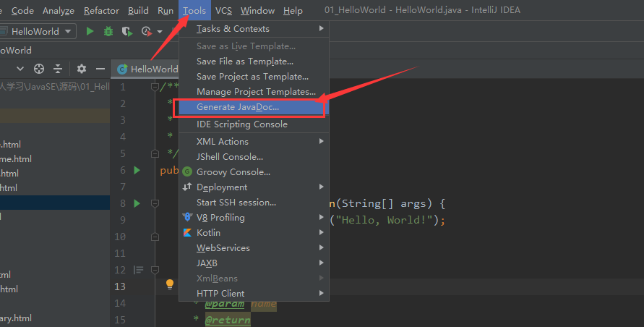Image resolution: width=644 pixels, height=327 pixels.
Task: Open the Tools menu
Action: point(194,10)
